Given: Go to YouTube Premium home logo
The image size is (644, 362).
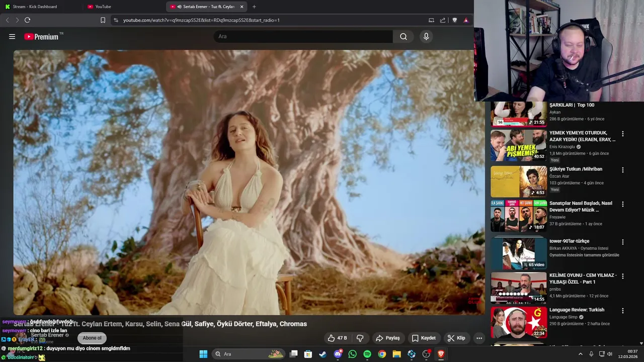Looking at the screenshot, I should 41,37.
